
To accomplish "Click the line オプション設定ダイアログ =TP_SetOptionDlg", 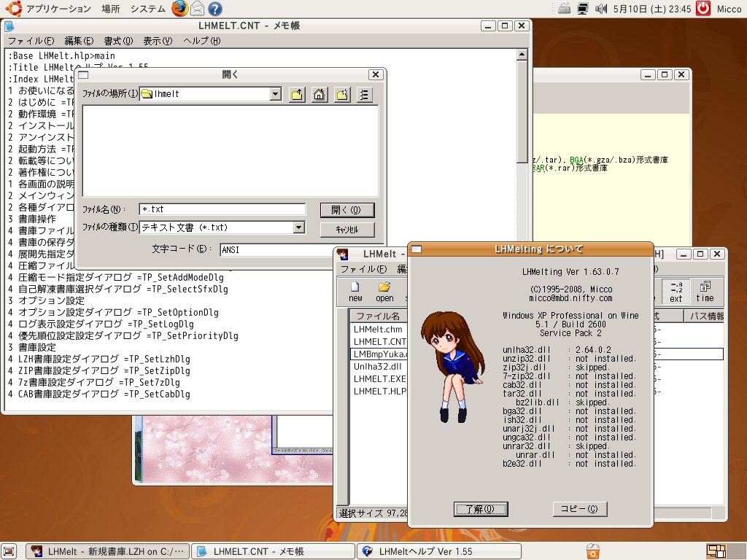I will (113, 312).
